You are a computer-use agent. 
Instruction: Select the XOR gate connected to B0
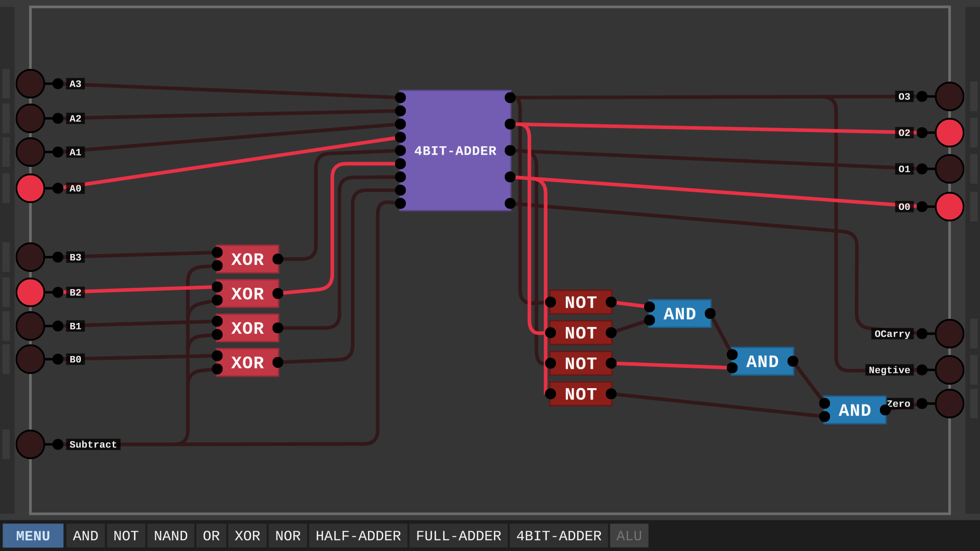248,363
